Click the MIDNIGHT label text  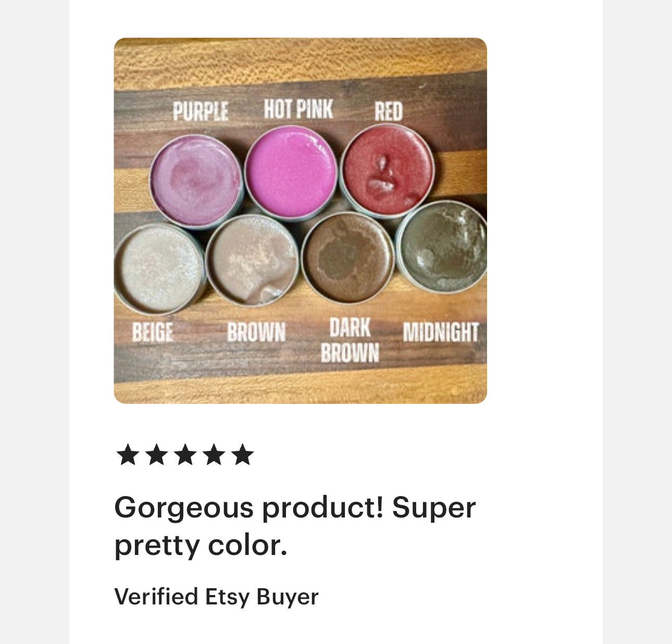pyautogui.click(x=441, y=332)
